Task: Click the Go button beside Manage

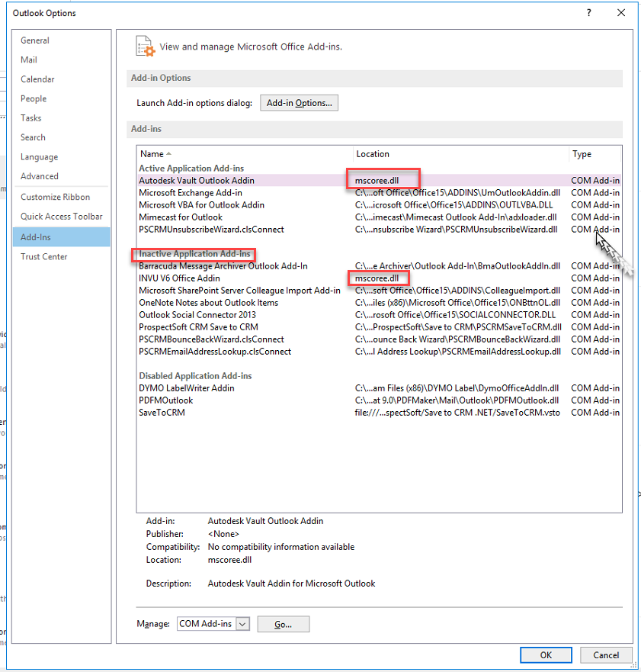Action: tap(283, 625)
